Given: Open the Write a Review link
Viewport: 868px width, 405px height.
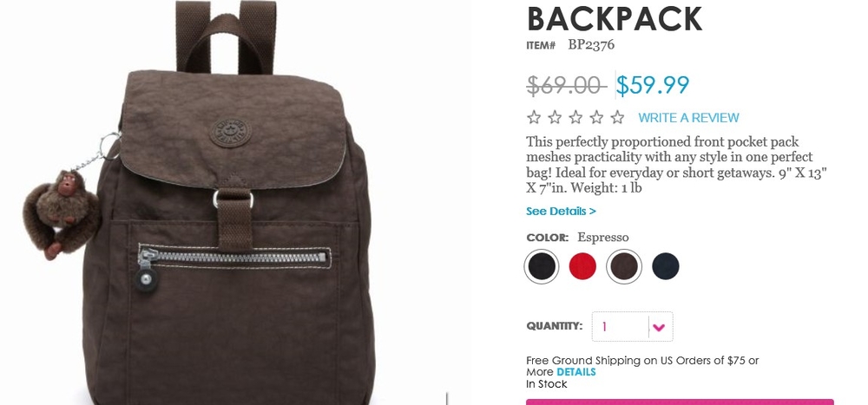Looking at the screenshot, I should pos(688,118).
